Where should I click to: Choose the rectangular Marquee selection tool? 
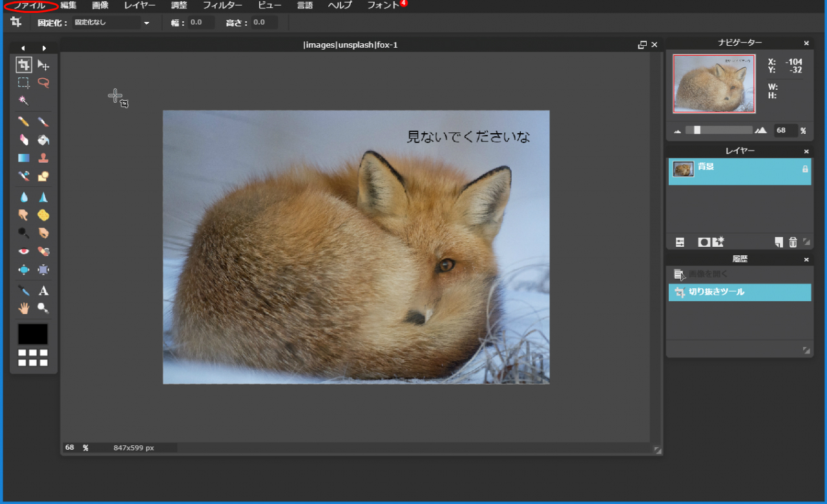(x=24, y=83)
